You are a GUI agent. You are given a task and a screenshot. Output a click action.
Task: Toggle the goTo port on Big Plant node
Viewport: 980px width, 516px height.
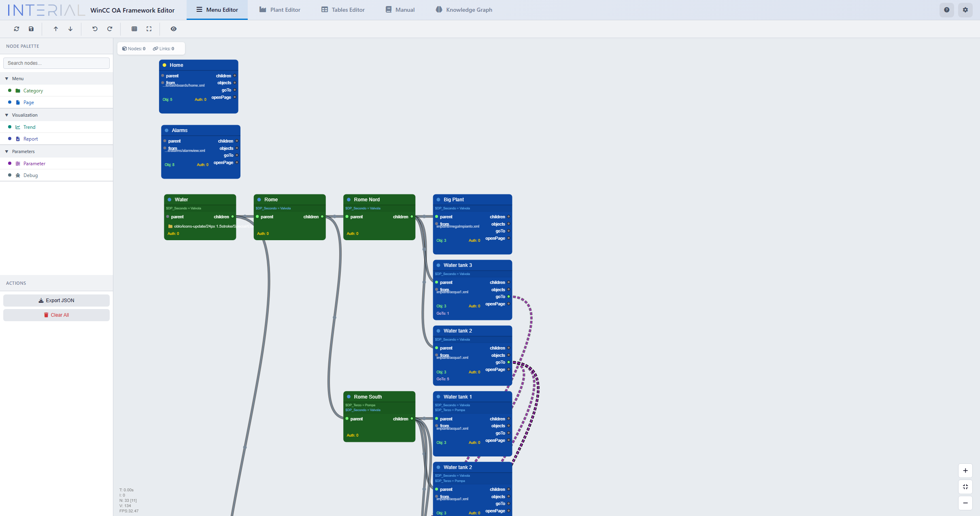[508, 231]
